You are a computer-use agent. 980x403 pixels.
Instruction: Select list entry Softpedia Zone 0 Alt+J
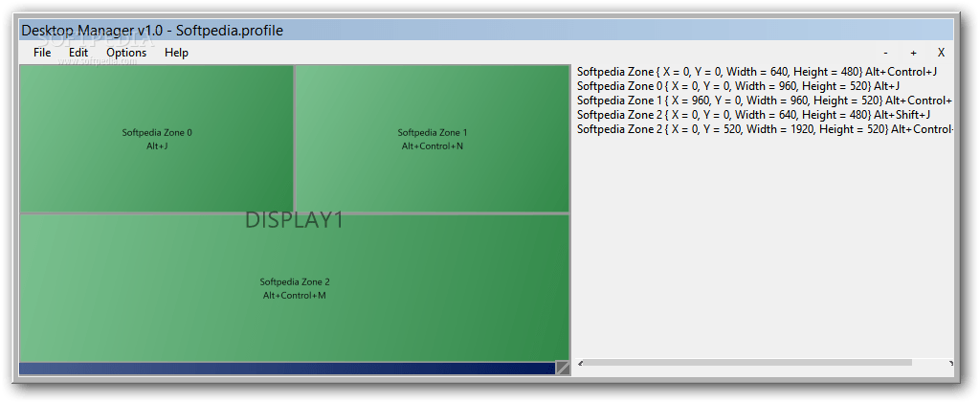pyautogui.click(x=738, y=86)
